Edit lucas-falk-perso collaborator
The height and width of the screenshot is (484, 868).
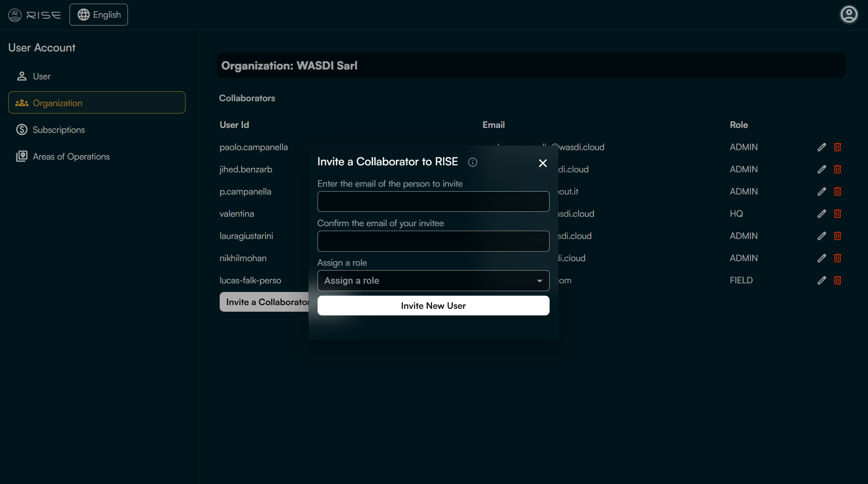[x=822, y=280]
